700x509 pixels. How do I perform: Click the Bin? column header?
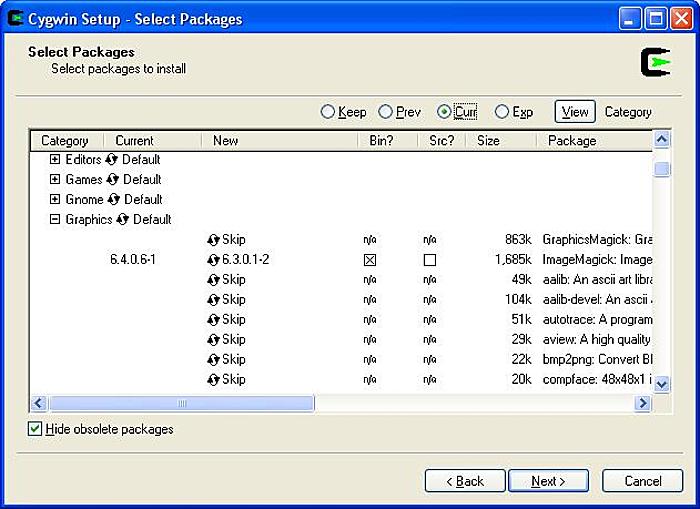[388, 141]
